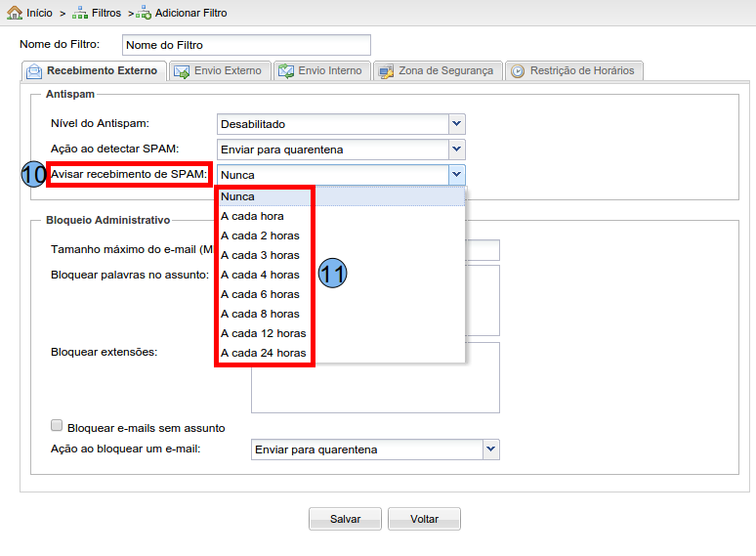
Task: Click the Adicionar Filtro breadcrumb icon
Action: 144,13
